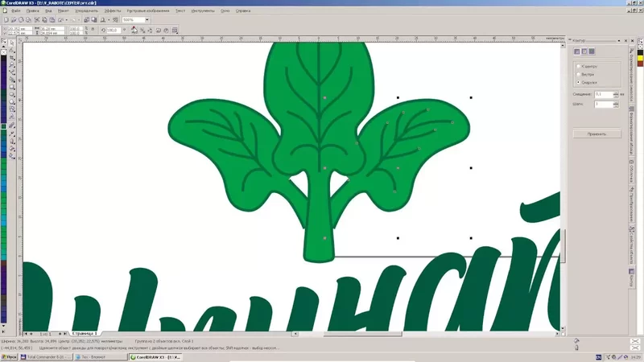Viewport: 644px width, 362px height.
Task: Select the 'Внутри' radio option
Action: tap(577, 73)
